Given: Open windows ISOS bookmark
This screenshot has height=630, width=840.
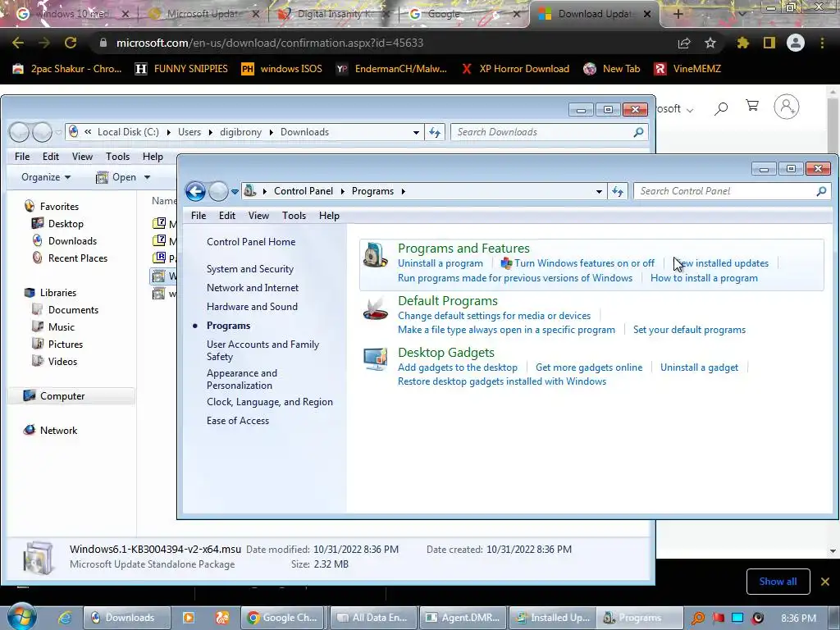Looking at the screenshot, I should (282, 69).
